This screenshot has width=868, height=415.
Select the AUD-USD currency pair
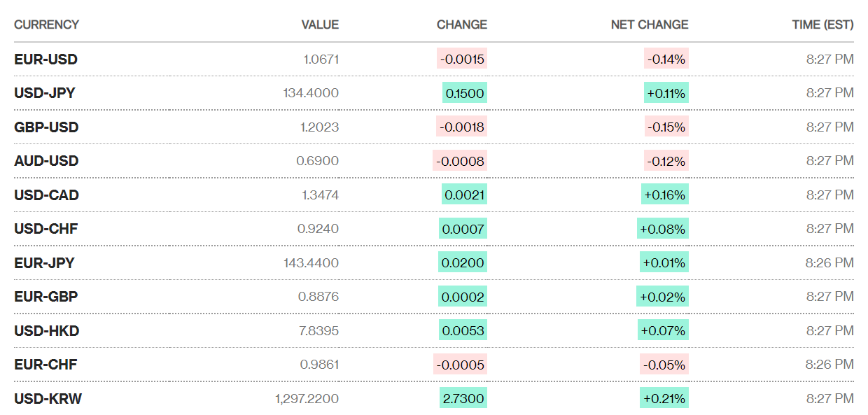(x=46, y=161)
